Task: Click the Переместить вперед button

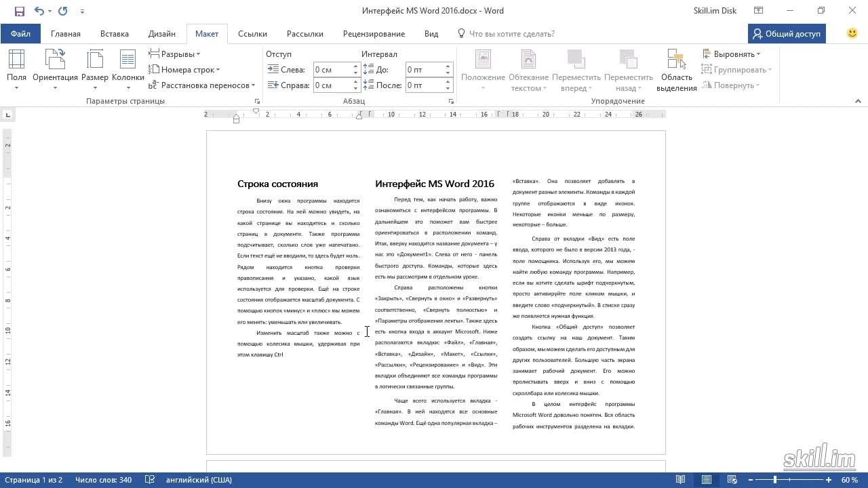Action: coord(576,70)
